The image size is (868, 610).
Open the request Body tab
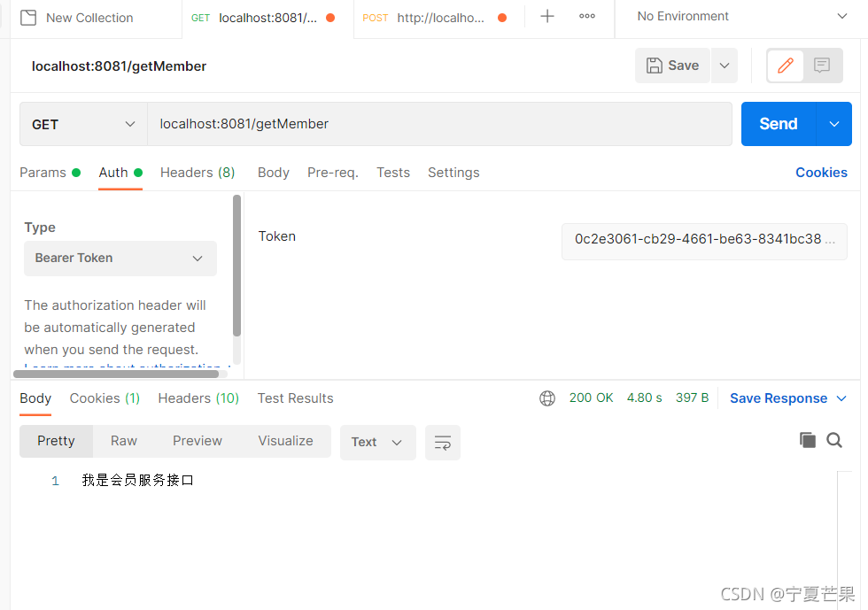274,173
